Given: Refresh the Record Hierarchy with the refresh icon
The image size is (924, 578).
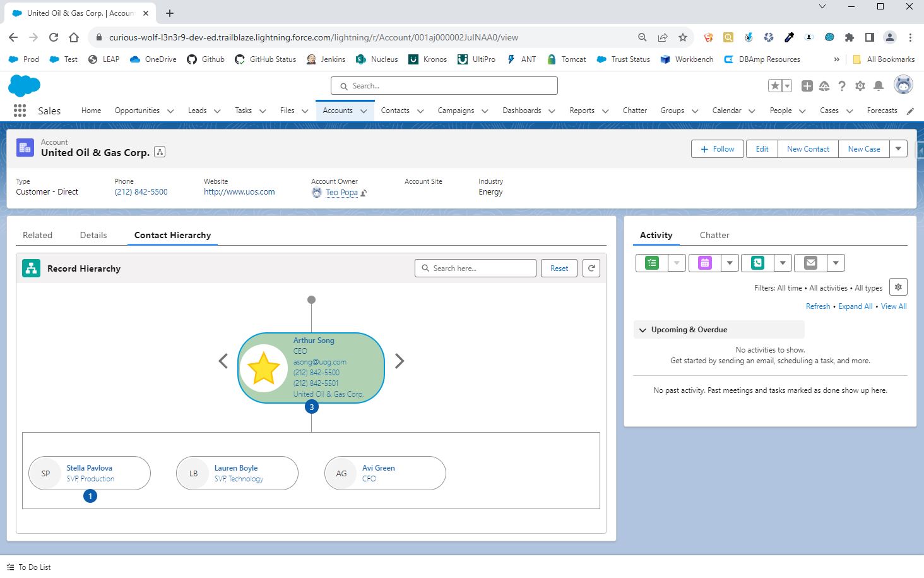Looking at the screenshot, I should pyautogui.click(x=591, y=268).
